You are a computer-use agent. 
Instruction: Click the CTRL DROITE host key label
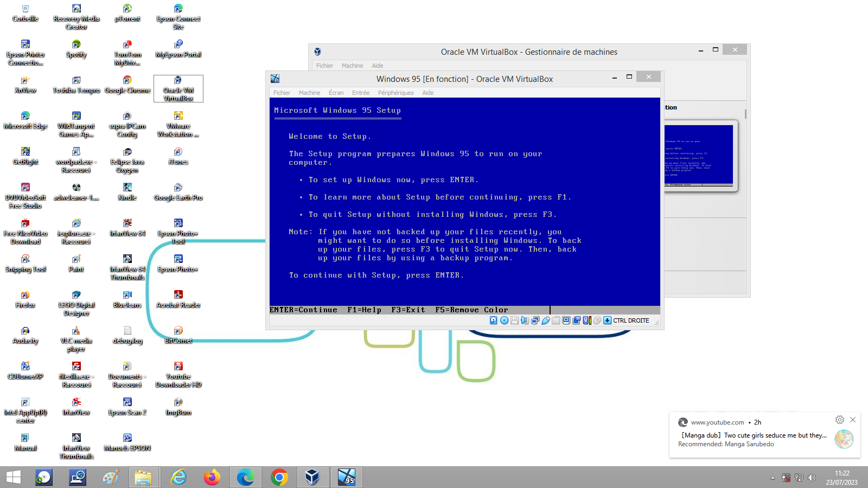coord(631,320)
